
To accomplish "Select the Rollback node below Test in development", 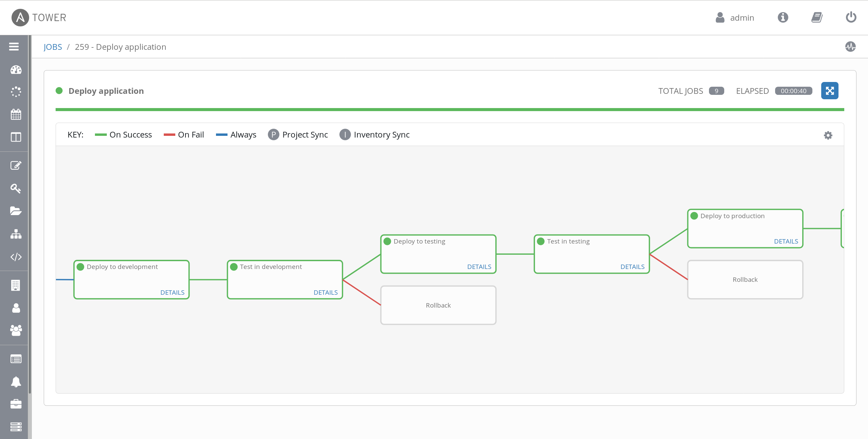I will tap(438, 305).
